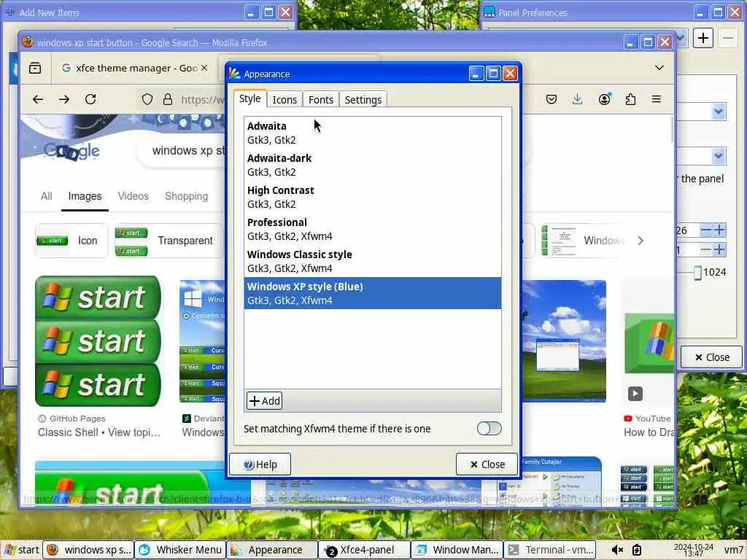Open the upper dropdown in Panel Preferences

(719, 112)
